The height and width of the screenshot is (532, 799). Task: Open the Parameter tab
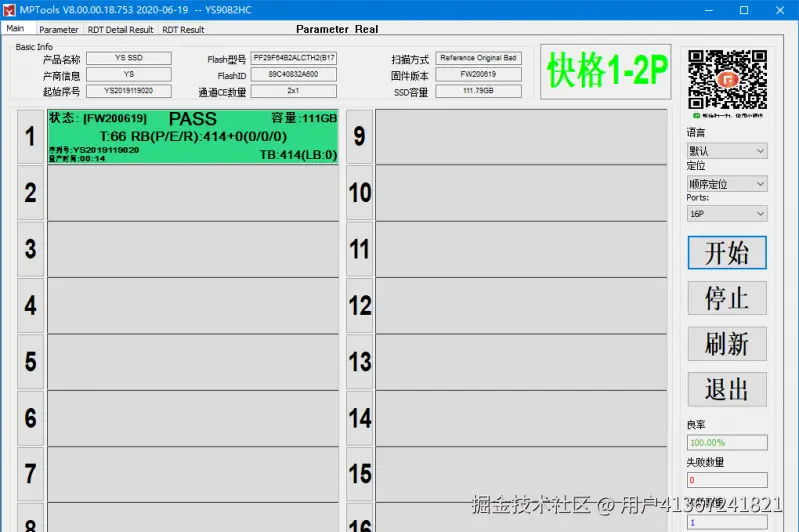click(59, 30)
